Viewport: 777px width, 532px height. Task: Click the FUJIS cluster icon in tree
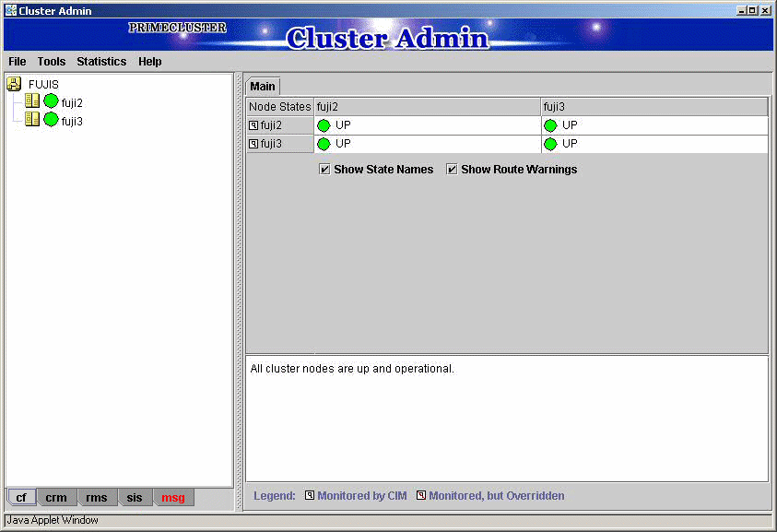point(15,84)
